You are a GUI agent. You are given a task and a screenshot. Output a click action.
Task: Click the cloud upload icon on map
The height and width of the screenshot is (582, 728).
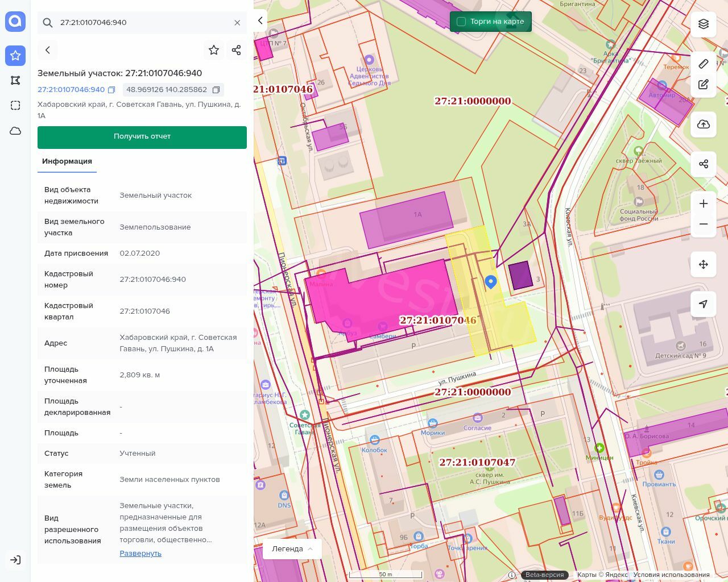point(704,124)
